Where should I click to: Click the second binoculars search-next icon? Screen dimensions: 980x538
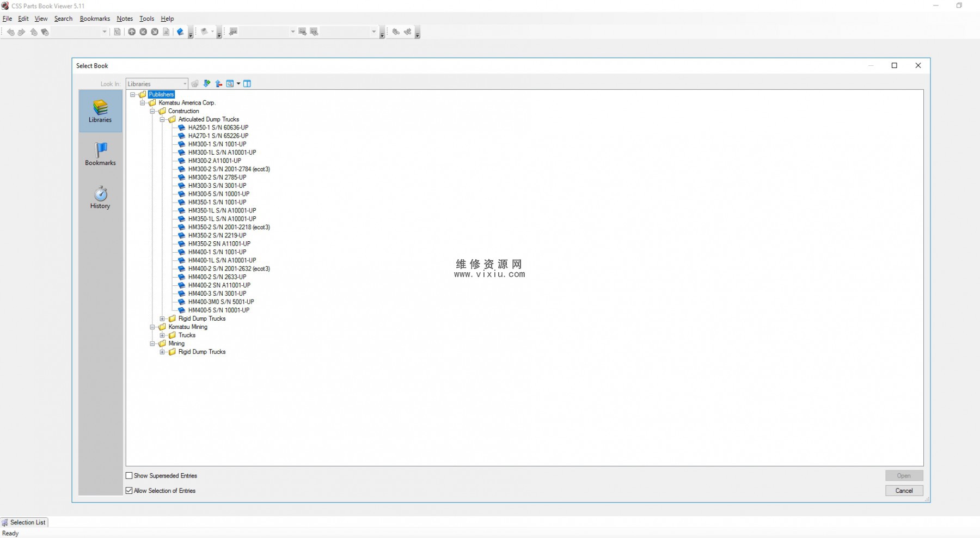[x=408, y=32]
